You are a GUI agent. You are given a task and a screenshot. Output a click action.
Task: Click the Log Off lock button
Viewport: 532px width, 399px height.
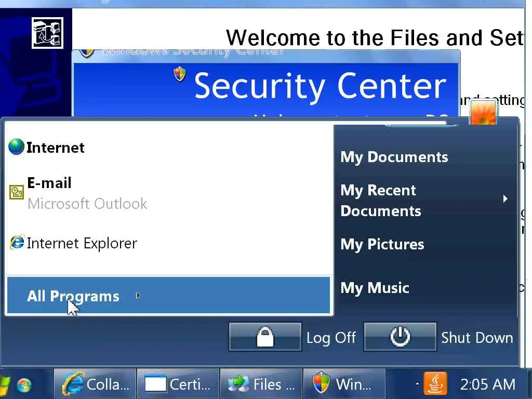265,337
